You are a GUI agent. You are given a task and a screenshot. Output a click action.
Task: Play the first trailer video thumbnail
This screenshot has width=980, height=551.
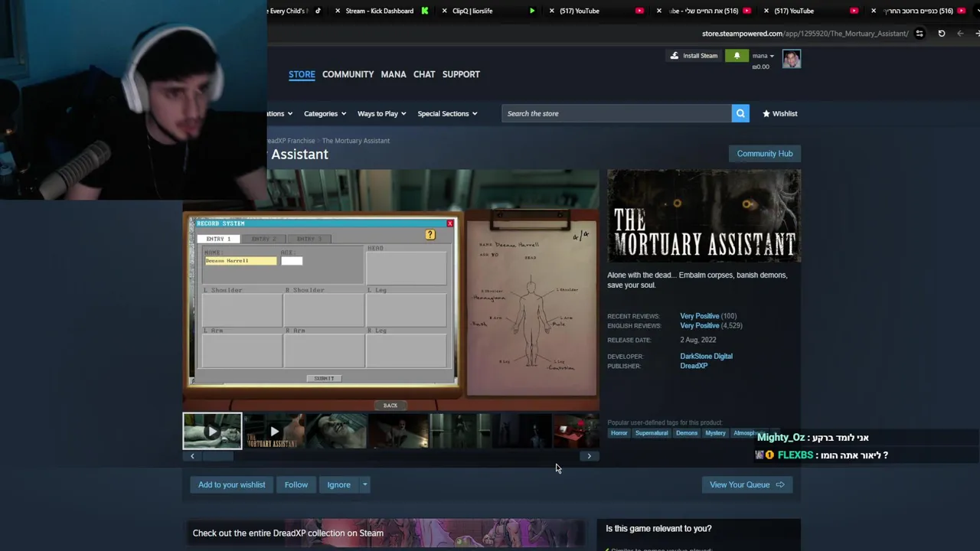click(x=212, y=431)
